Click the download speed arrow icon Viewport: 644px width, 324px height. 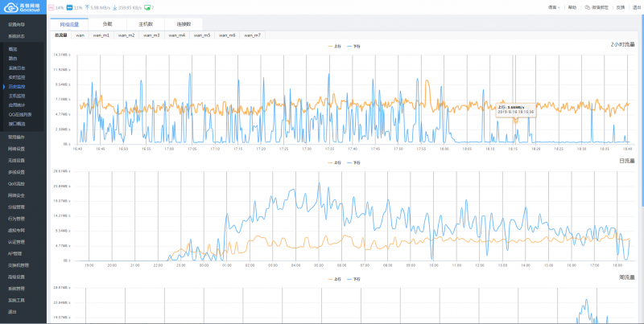(x=114, y=7)
